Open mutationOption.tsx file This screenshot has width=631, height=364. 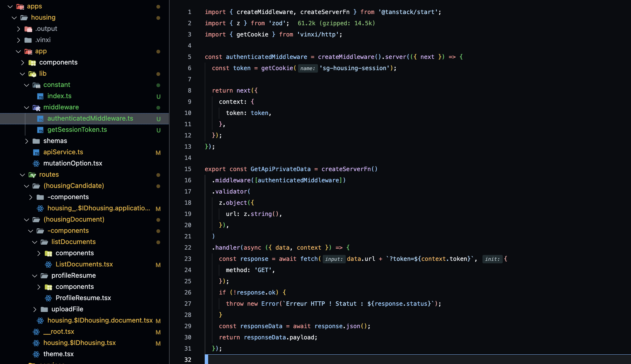pos(73,163)
